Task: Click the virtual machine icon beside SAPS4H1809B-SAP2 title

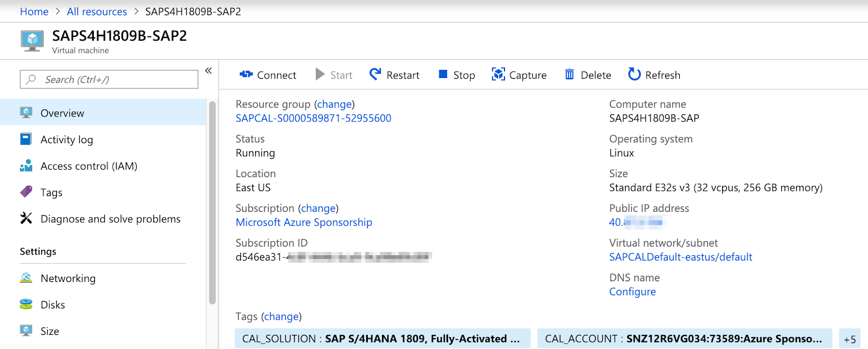Action: pos(32,41)
